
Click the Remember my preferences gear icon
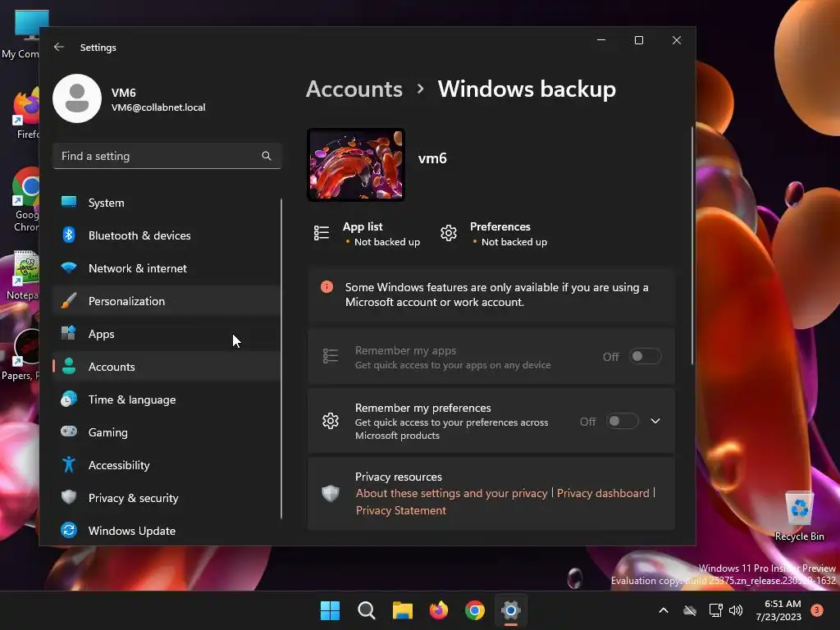(x=331, y=421)
